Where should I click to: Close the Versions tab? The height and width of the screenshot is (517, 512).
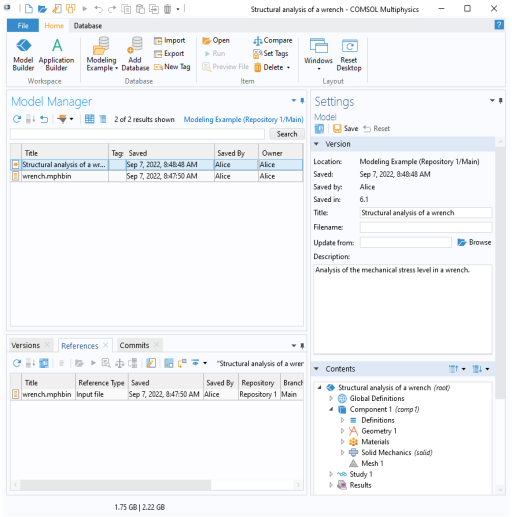point(47,345)
